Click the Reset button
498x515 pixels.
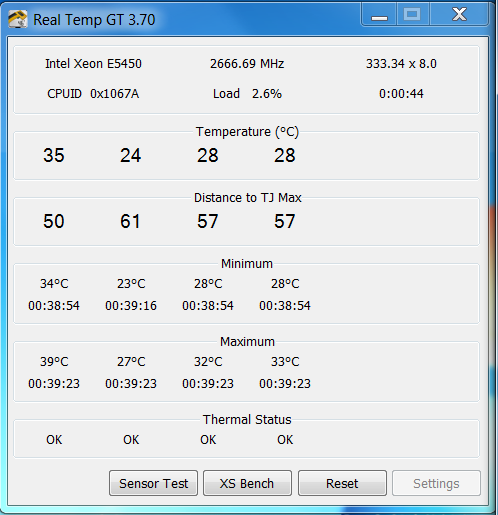coord(342,483)
